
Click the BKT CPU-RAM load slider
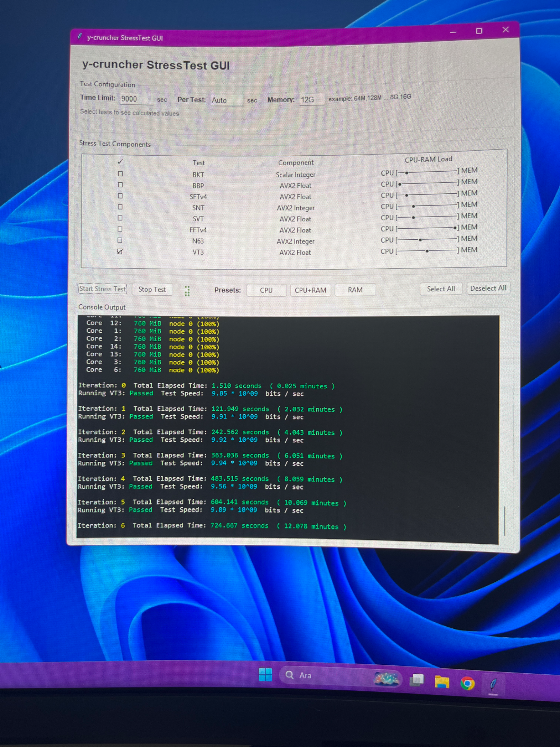tap(429, 172)
